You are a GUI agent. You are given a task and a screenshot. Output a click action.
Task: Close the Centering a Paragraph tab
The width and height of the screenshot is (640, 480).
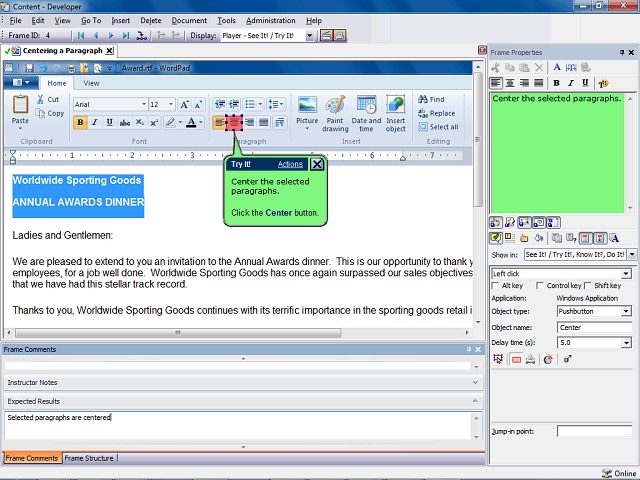[109, 51]
